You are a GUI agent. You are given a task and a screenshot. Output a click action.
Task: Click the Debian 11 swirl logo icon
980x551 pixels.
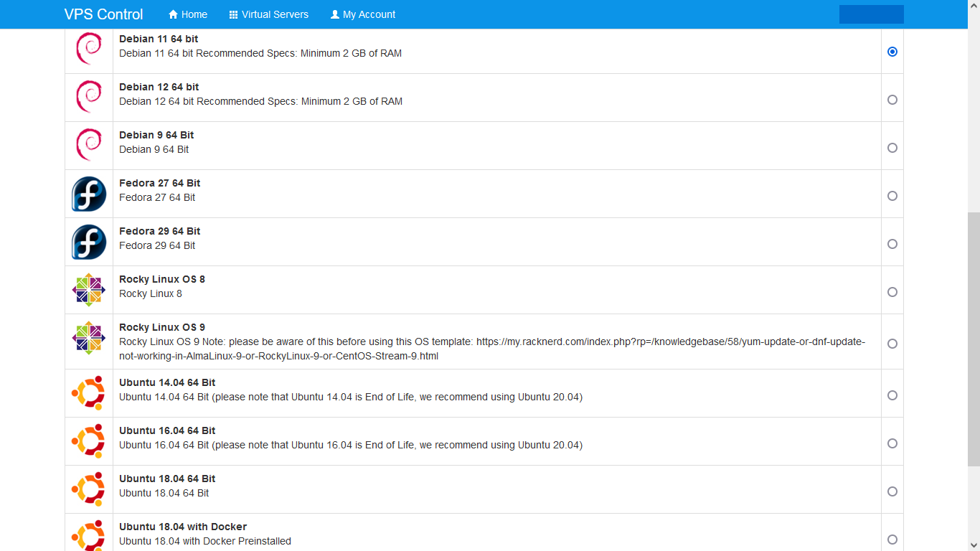point(89,50)
